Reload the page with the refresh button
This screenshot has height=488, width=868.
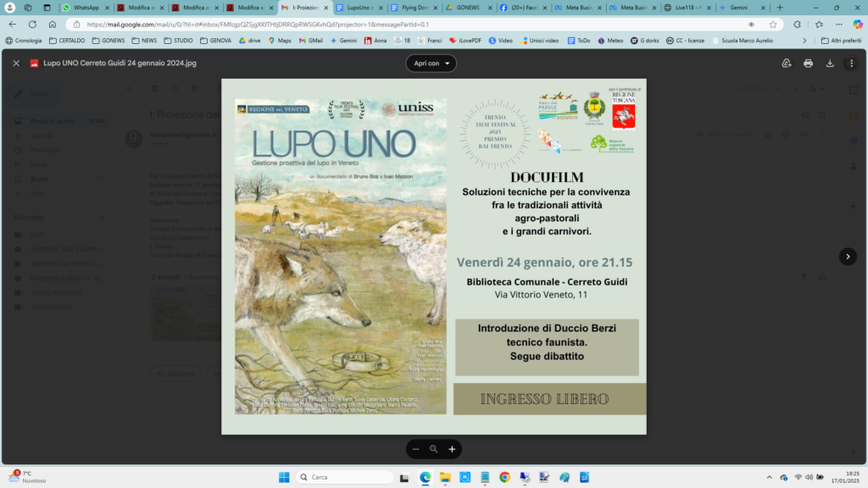[x=32, y=25]
